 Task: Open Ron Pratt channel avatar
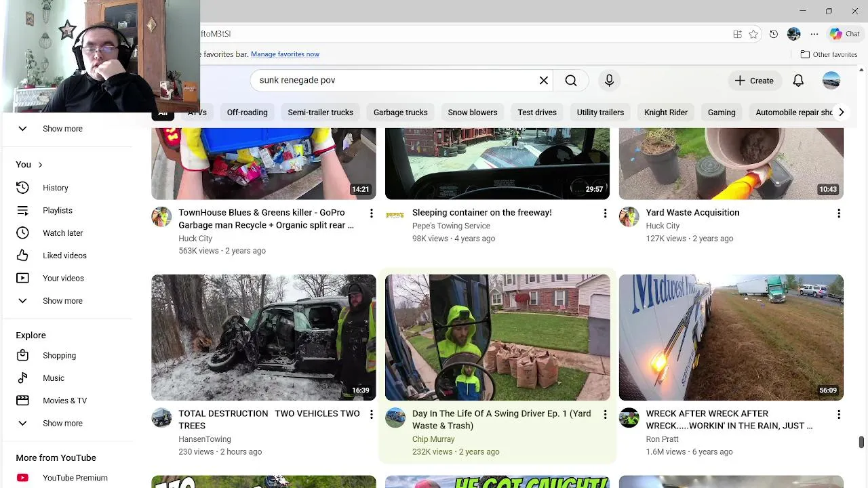(x=629, y=418)
